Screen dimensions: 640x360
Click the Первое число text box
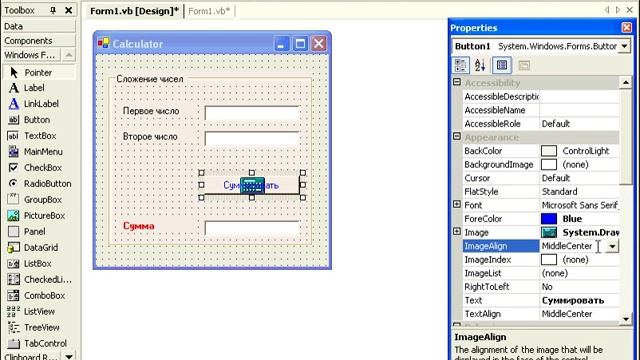(x=252, y=113)
